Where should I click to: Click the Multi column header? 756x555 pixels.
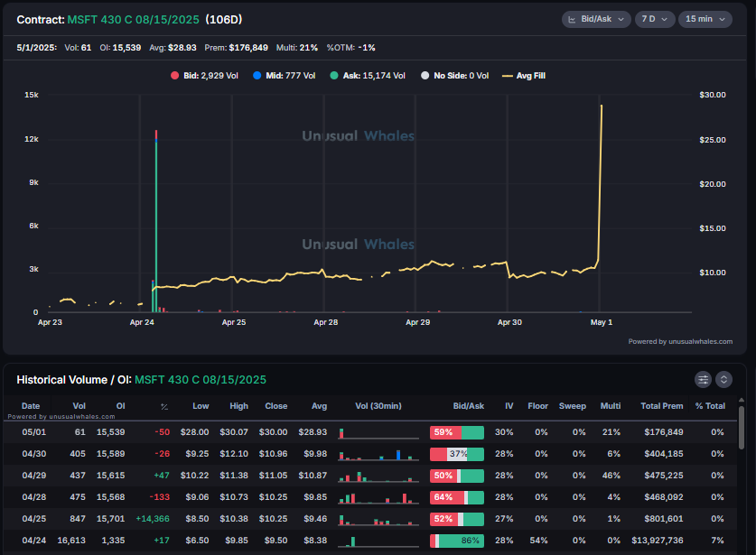coord(611,406)
